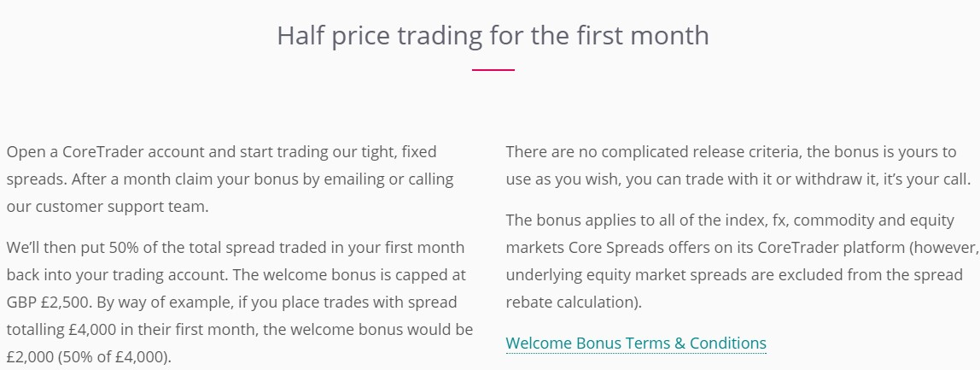Click the paragraph beginning "We'll then put 50%"
980x370 pixels.
239,302
